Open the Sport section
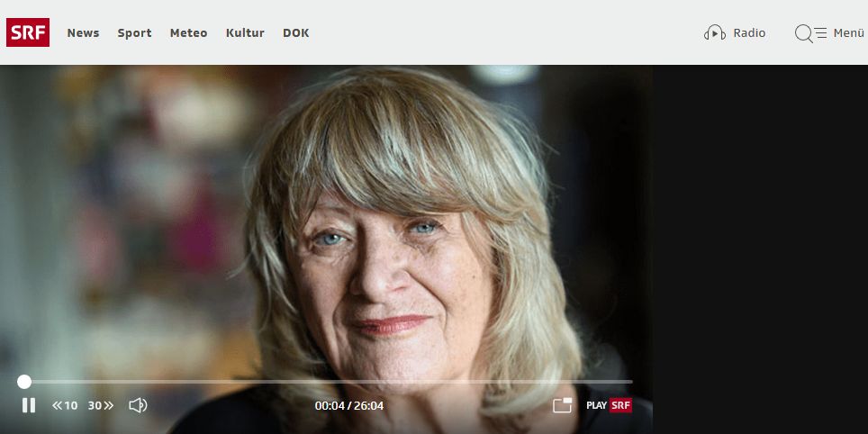 pos(134,33)
